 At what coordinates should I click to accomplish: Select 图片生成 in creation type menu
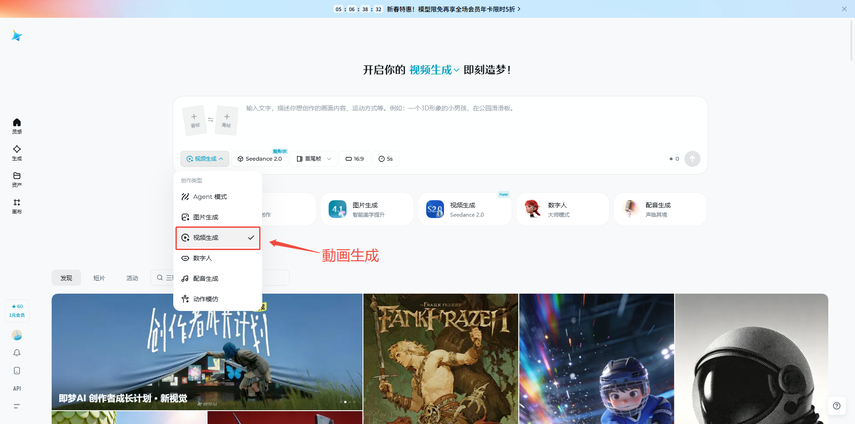(x=218, y=217)
